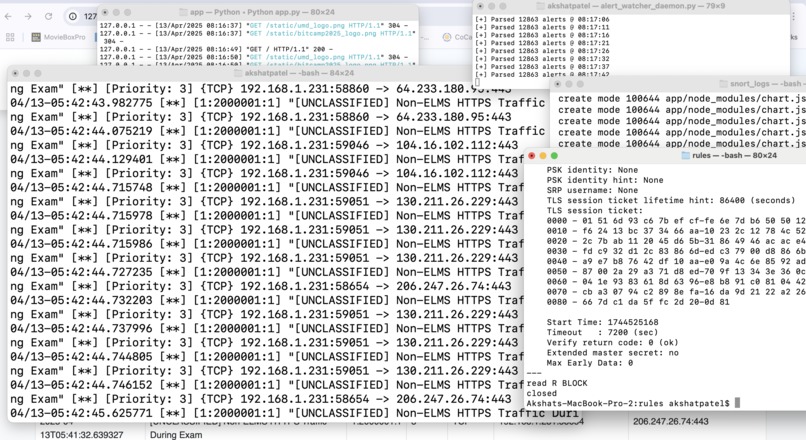
Task: Click the alert line timestamped 04/13-05:42:44.129401
Action: [x=267, y=159]
